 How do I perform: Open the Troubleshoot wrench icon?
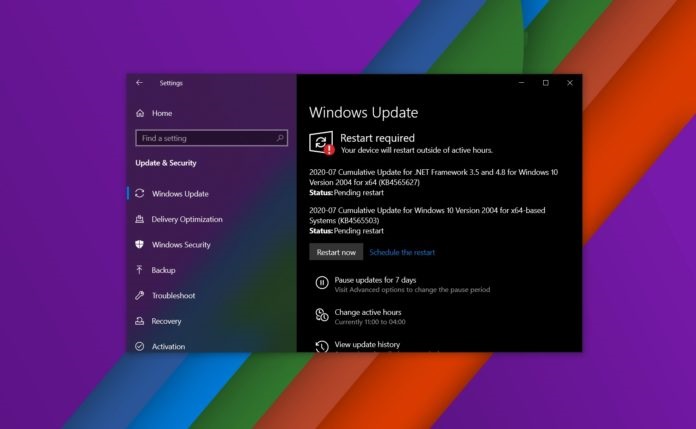tap(139, 295)
